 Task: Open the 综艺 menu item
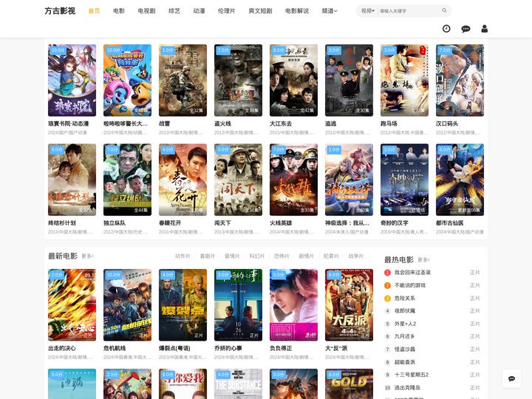point(174,11)
